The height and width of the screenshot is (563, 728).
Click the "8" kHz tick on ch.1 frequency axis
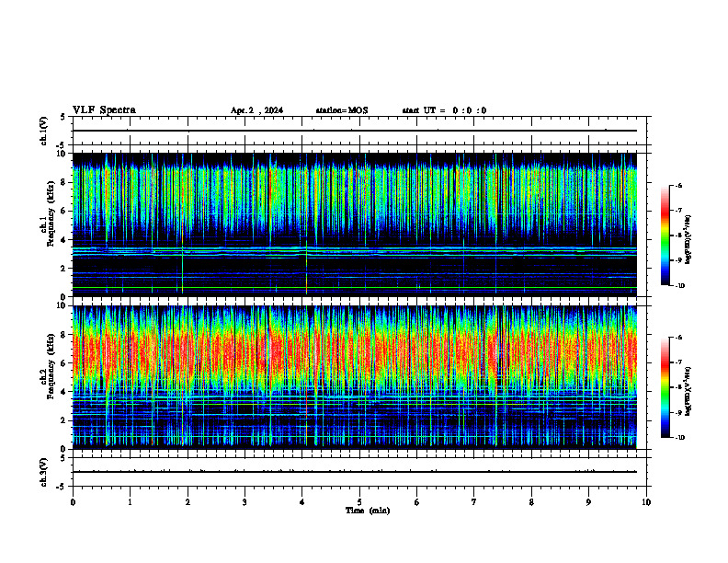point(64,182)
